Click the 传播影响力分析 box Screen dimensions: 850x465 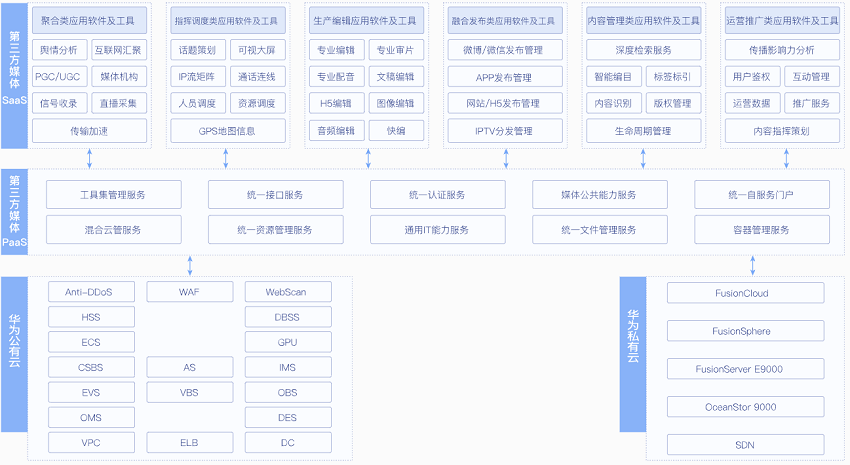(782, 50)
